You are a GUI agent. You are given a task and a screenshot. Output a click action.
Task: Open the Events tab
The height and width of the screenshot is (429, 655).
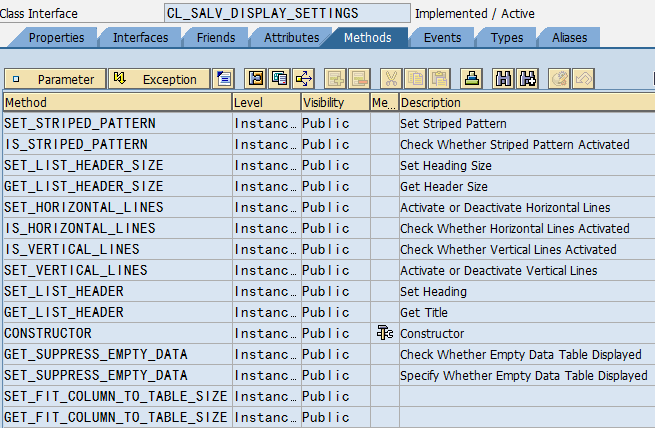442,38
